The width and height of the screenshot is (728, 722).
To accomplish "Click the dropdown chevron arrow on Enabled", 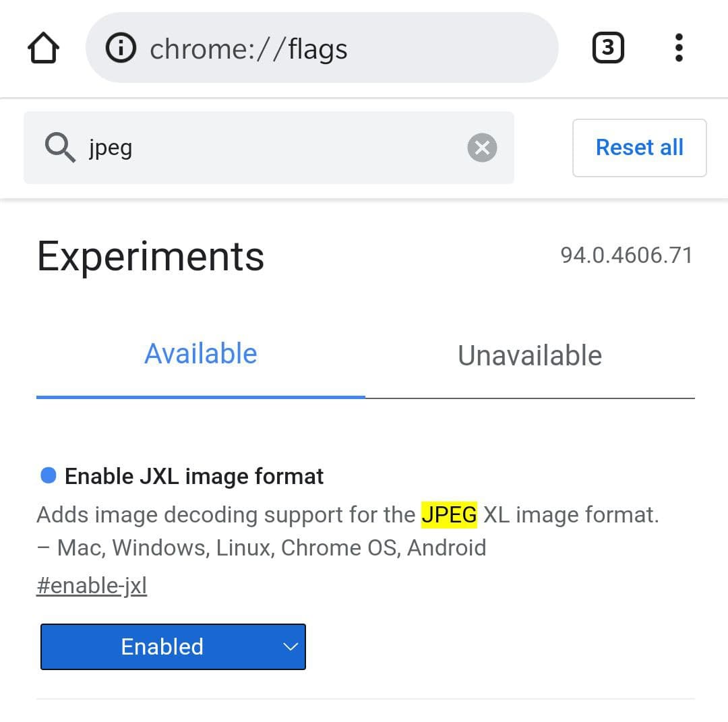I will click(291, 646).
